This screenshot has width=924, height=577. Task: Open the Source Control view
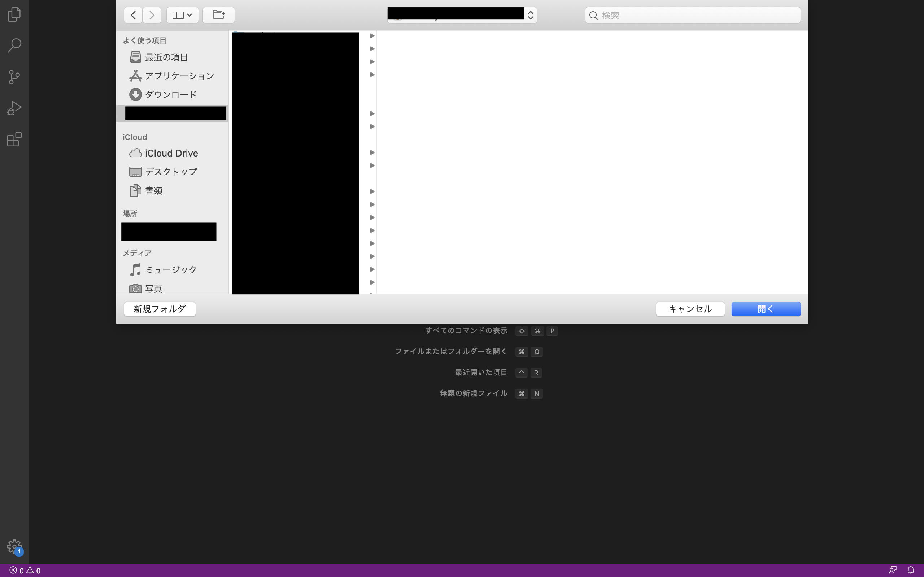coord(14,77)
